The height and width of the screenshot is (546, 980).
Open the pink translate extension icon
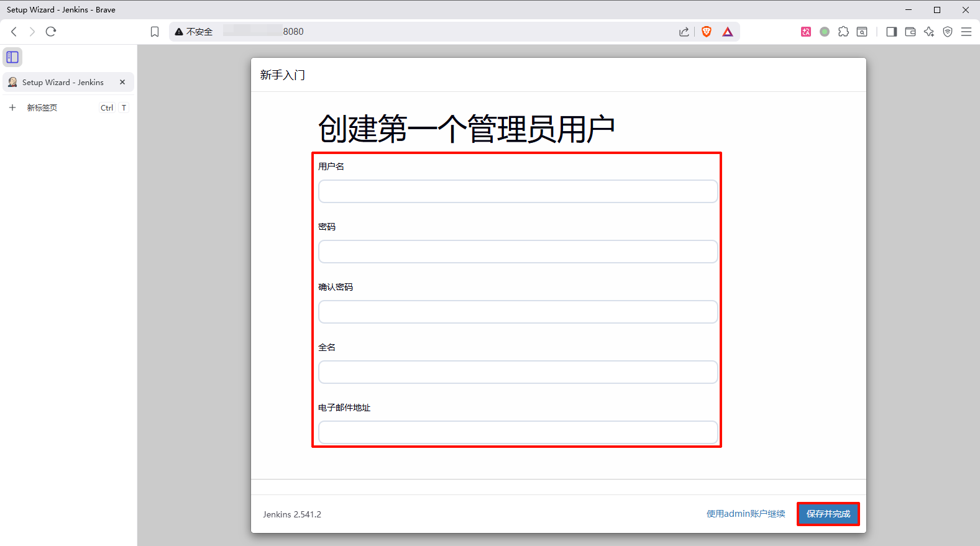click(x=806, y=32)
